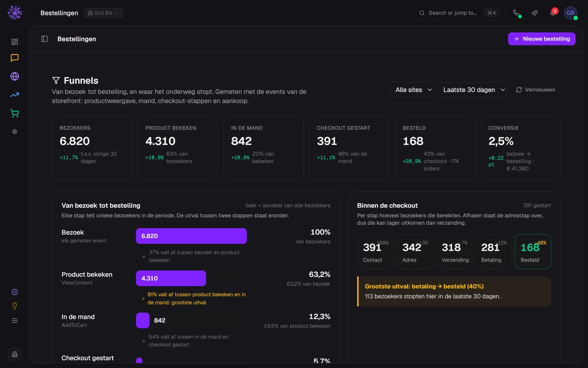The image size is (588, 368).
Task: Open the hamburger menu icon in sidebar
Action: (15, 320)
